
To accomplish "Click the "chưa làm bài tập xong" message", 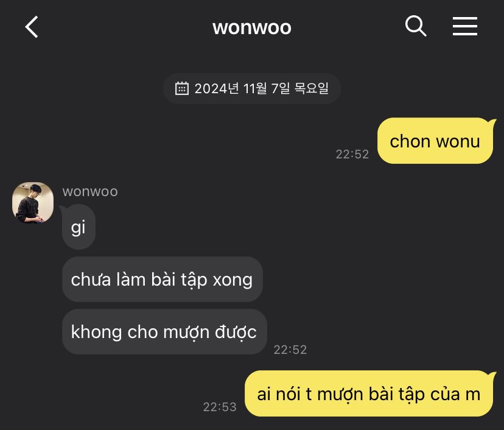I will [x=163, y=279].
